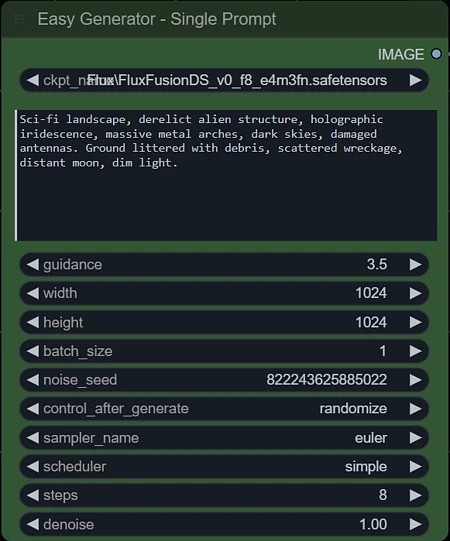Open the sampler_name euler dropdown
Viewport: 450px width, 541px height.
(x=224, y=437)
